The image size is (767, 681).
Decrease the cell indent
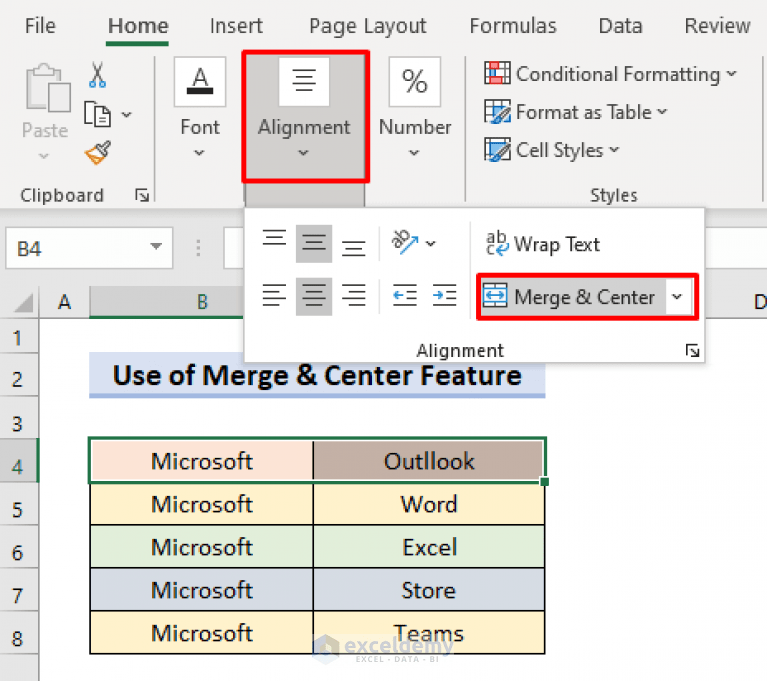(x=405, y=296)
